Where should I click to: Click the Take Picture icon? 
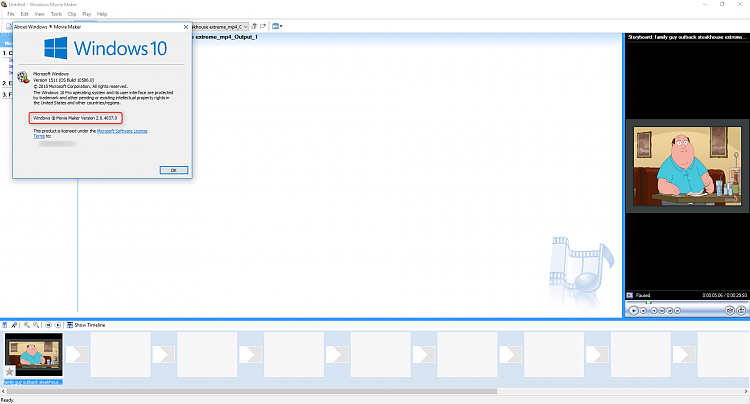pyautogui.click(x=741, y=311)
